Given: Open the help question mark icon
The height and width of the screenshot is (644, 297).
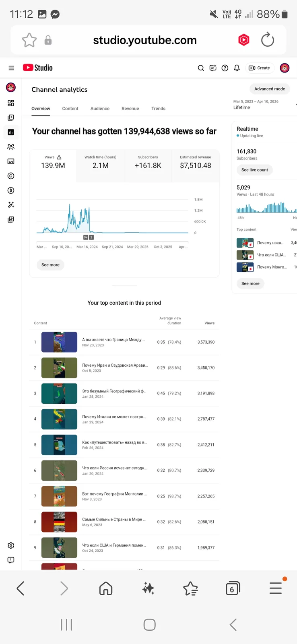Looking at the screenshot, I should [225, 68].
